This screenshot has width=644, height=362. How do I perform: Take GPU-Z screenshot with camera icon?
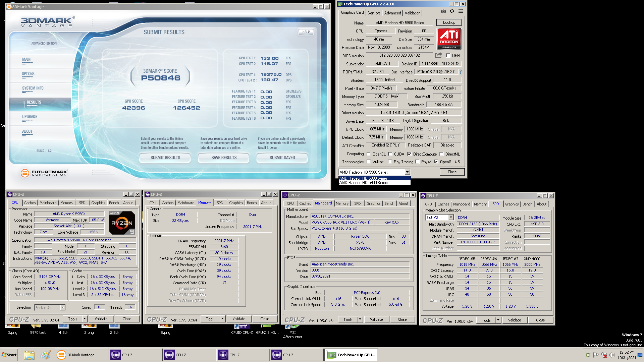(443, 11)
